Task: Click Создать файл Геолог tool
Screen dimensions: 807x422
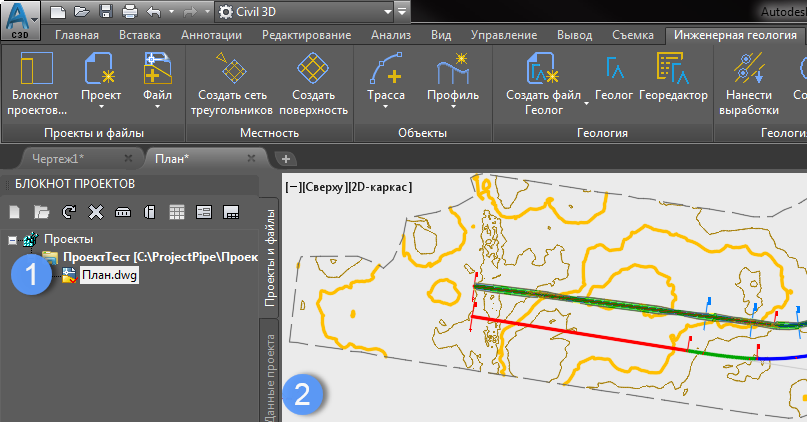Action: [x=543, y=84]
